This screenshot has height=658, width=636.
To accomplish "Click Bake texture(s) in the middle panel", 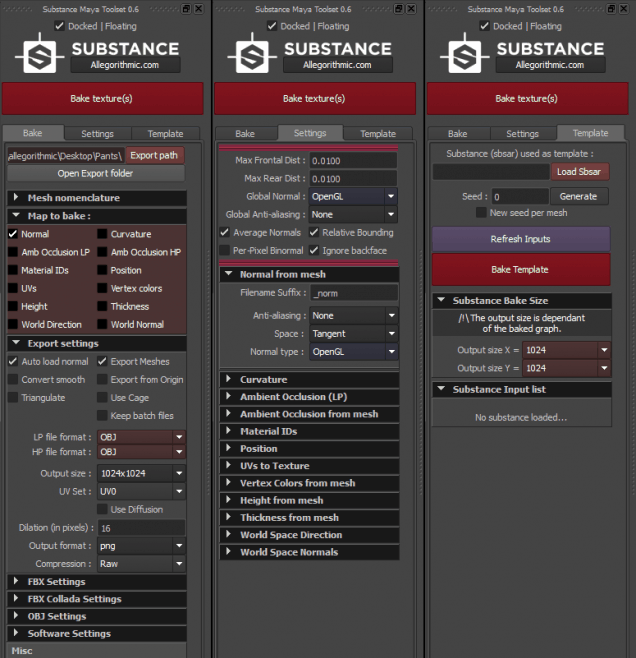I will point(315,99).
